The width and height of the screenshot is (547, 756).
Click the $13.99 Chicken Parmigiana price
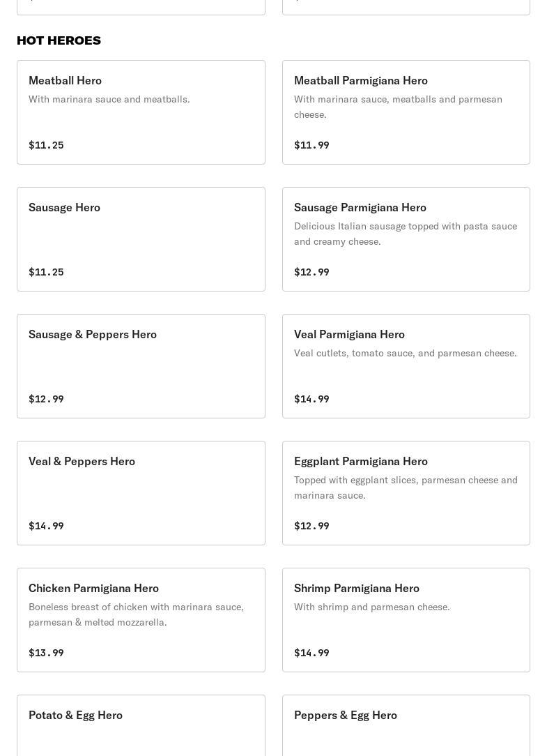[x=46, y=653]
